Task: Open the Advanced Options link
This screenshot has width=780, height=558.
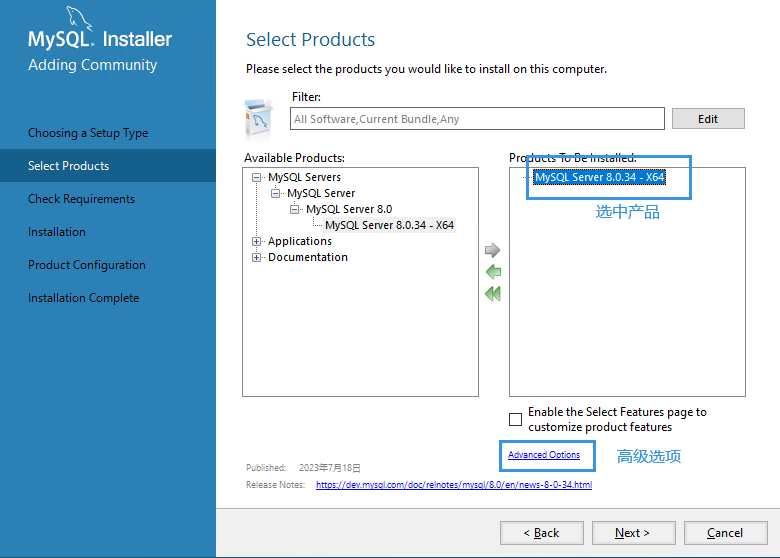Action: [x=544, y=455]
